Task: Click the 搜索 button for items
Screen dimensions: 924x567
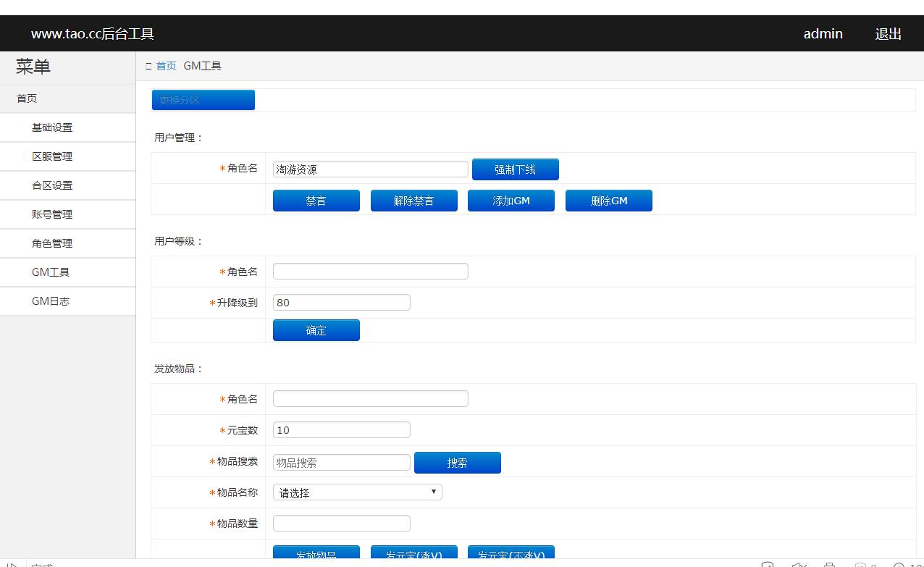Action: click(457, 463)
